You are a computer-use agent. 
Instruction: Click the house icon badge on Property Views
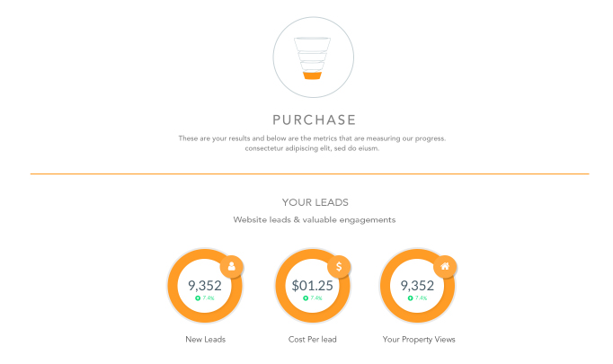point(444,266)
